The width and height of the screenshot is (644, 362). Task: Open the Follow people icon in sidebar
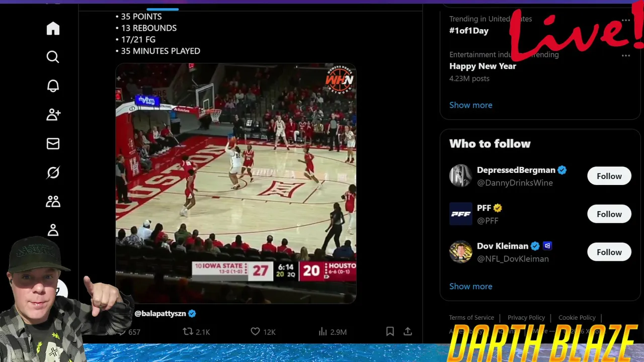point(53,115)
